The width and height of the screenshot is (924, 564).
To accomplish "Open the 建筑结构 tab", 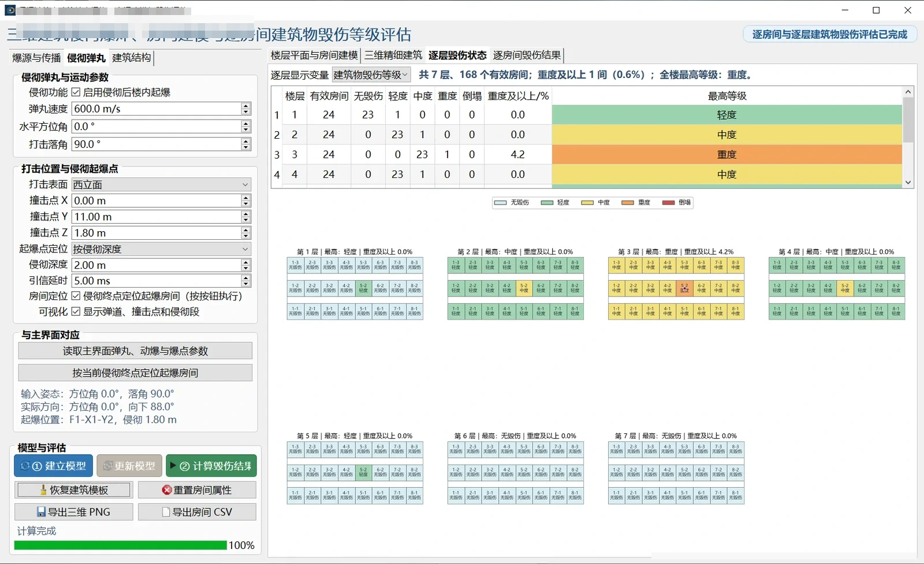I will click(132, 58).
